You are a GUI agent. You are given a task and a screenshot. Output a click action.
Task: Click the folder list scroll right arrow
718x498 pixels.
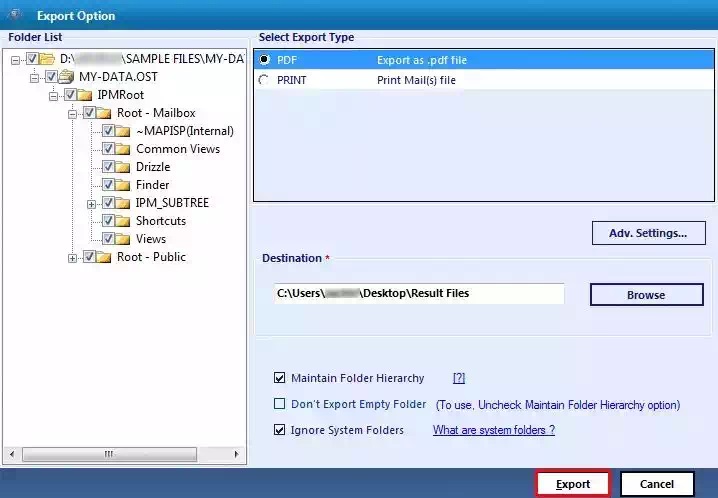[236, 454]
